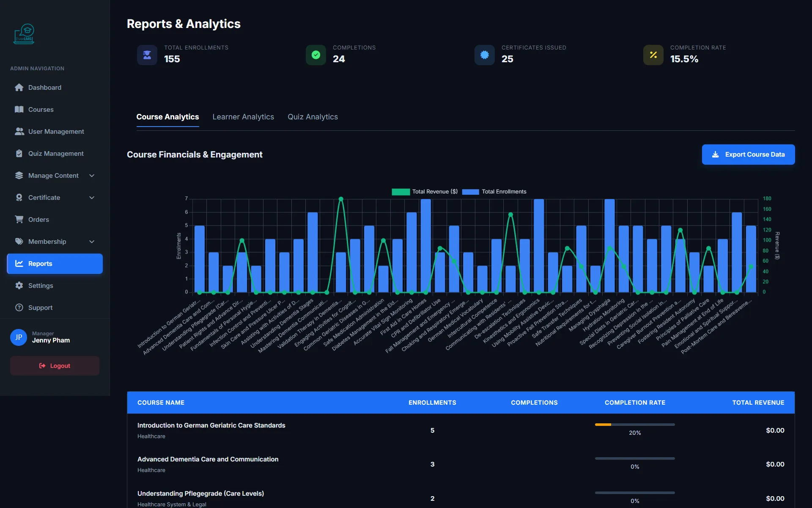Click the JP user avatar
The width and height of the screenshot is (812, 508).
coord(19,337)
